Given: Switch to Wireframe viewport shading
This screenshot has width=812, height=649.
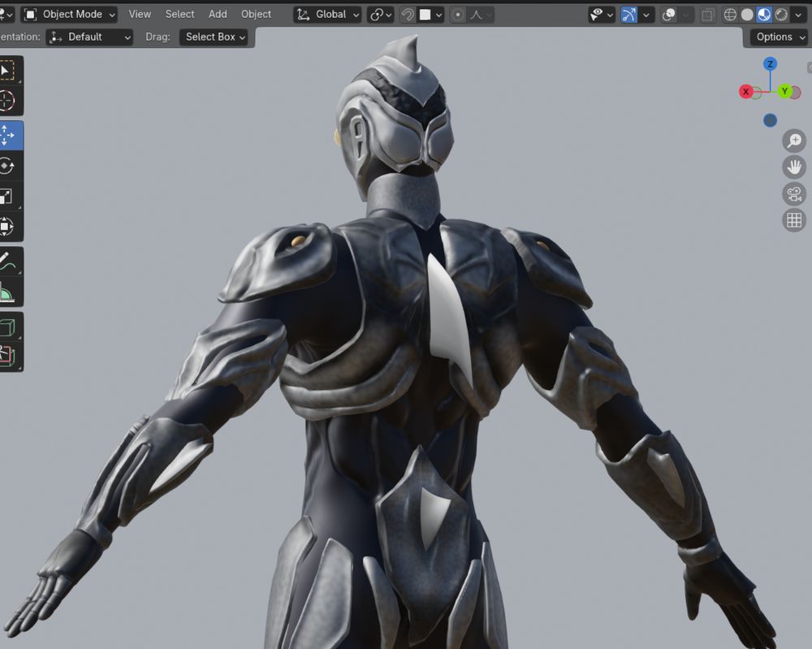Looking at the screenshot, I should (x=730, y=15).
